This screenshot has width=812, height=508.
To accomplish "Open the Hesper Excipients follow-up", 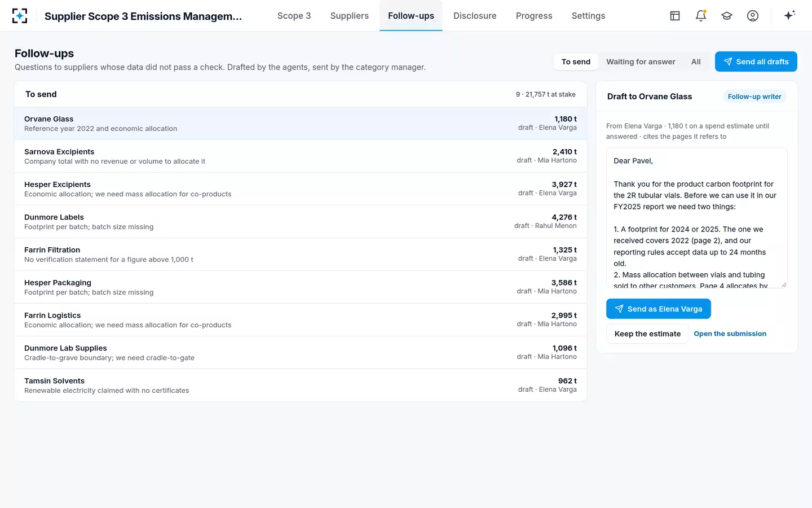I will (x=301, y=189).
